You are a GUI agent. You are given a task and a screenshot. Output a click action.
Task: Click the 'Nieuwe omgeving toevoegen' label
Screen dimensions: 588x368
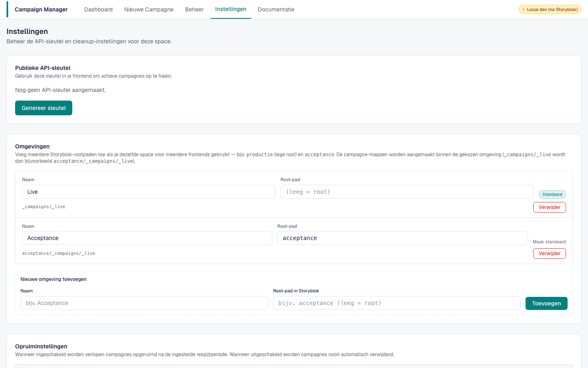point(53,279)
